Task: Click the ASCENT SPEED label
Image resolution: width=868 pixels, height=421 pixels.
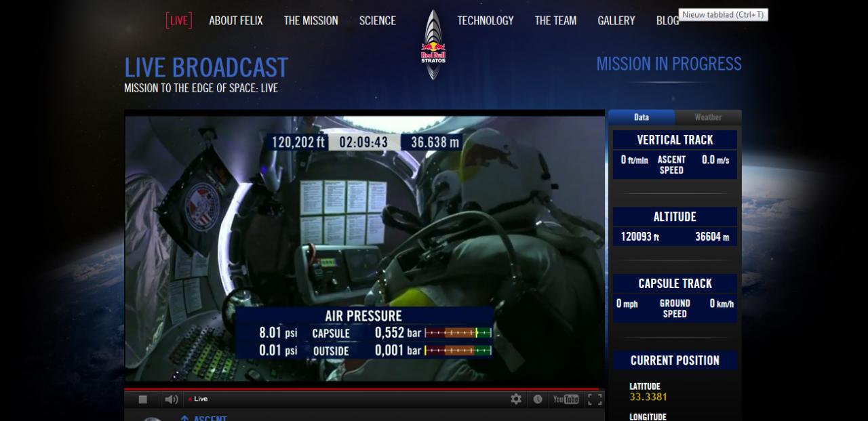Action: click(x=671, y=165)
